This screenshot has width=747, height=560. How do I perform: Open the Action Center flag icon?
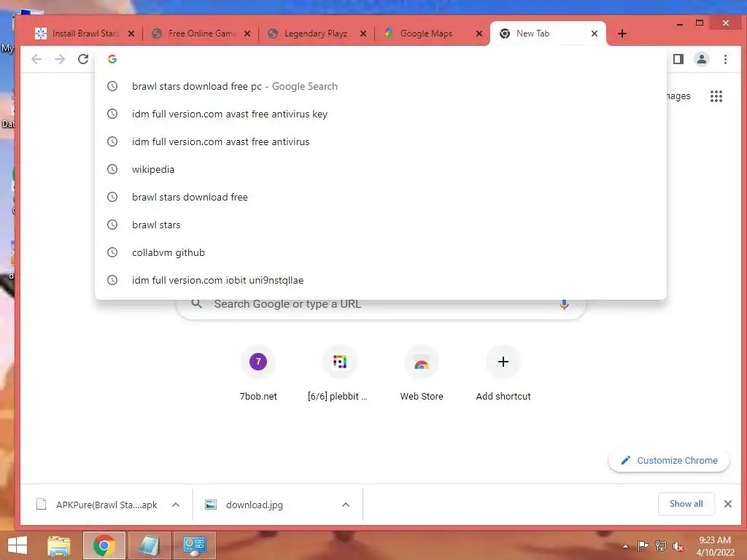pyautogui.click(x=643, y=545)
